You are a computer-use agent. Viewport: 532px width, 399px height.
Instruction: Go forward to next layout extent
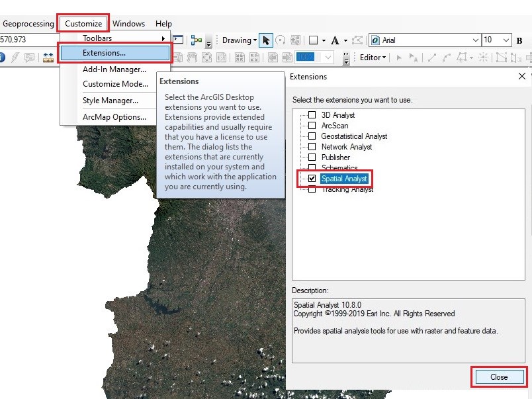tap(287, 58)
